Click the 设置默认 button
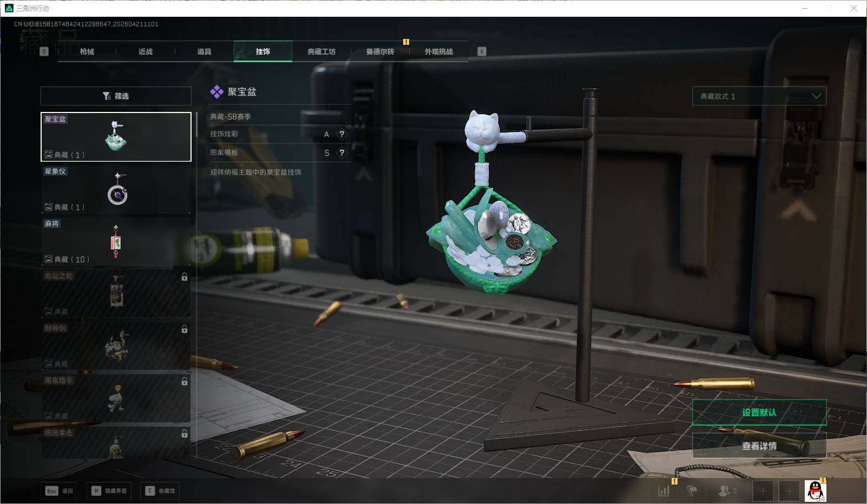867x504 pixels. (x=759, y=413)
